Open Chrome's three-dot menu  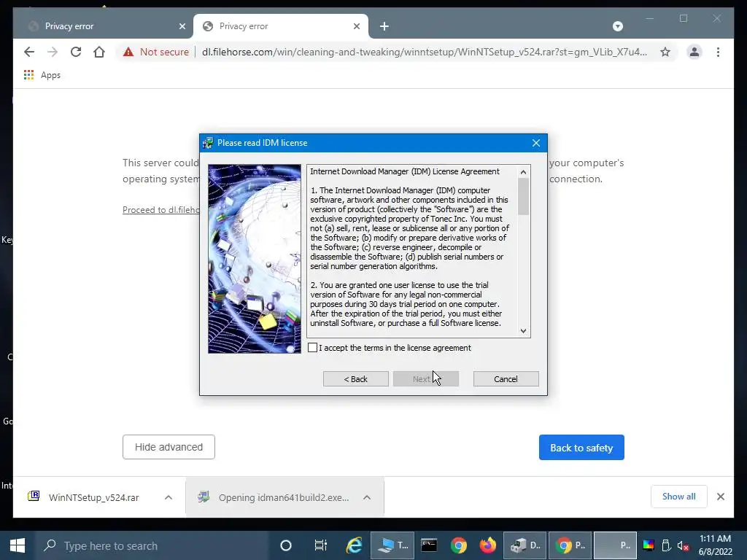click(718, 52)
